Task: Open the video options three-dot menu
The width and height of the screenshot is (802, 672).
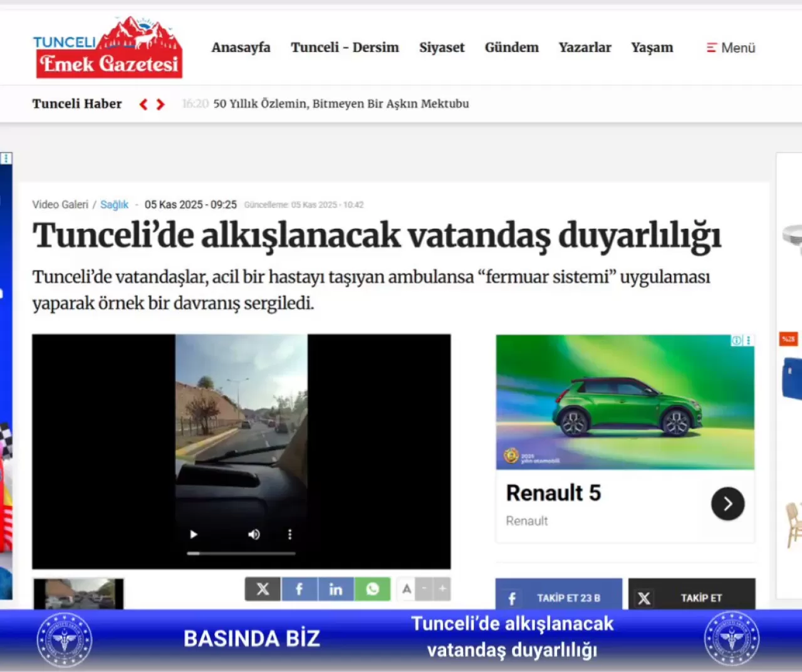Action: (289, 534)
